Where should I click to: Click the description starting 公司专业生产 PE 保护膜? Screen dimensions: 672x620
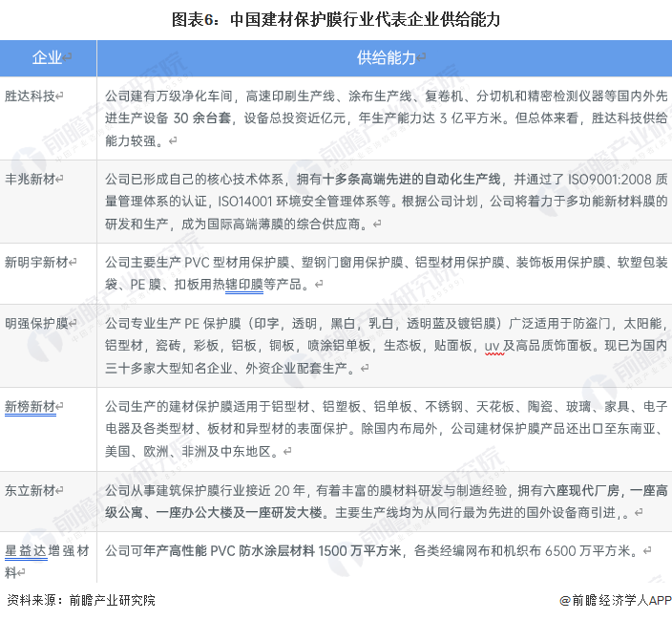pyautogui.click(x=387, y=346)
